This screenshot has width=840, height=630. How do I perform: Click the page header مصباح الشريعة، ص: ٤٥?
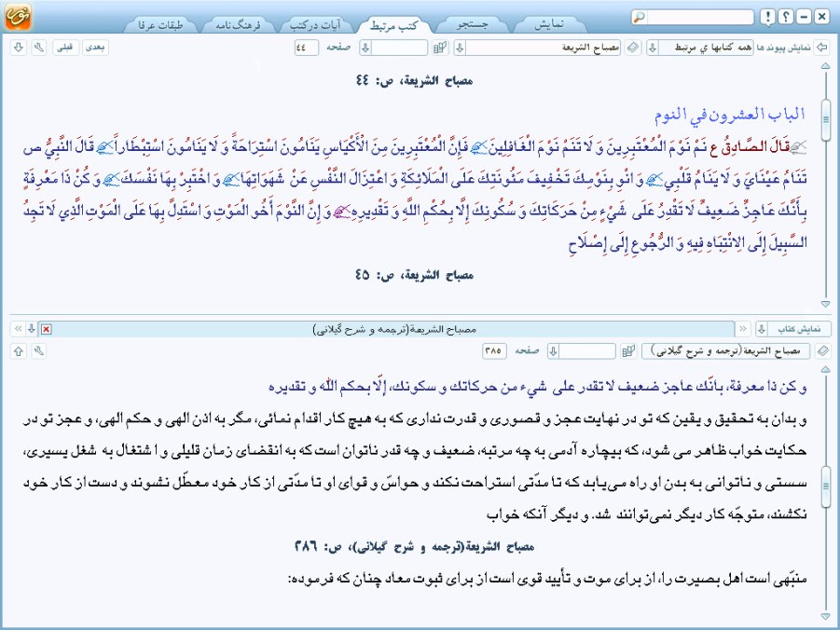[414, 275]
